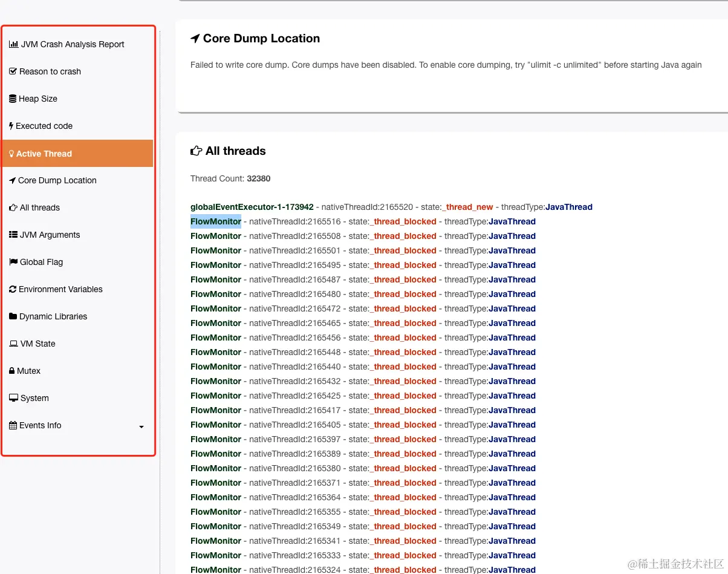Click the lightbulb icon beside Active Thread
Viewport: 728px width, 574px height.
[x=11, y=154]
